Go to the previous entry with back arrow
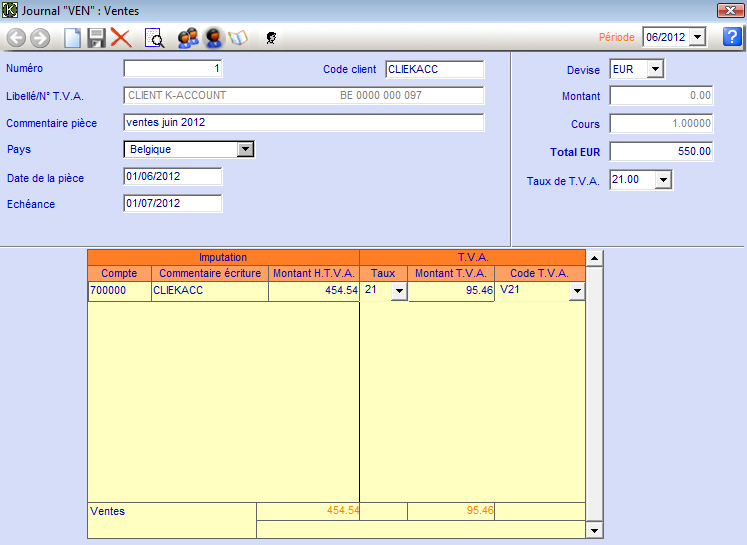 click(16, 38)
